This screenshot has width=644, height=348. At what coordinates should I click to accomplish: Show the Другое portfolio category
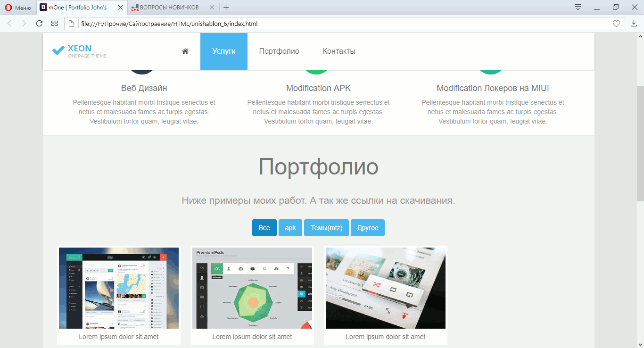pos(368,228)
